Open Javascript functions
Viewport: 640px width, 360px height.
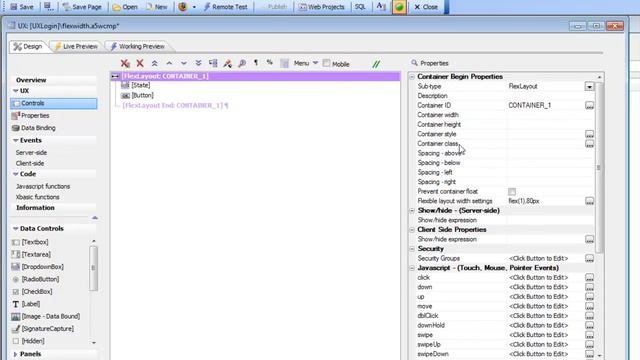[43, 187]
